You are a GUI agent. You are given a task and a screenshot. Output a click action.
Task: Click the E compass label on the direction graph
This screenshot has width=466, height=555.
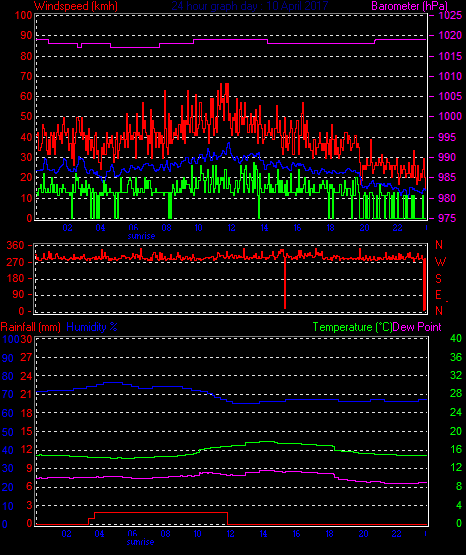point(438,295)
